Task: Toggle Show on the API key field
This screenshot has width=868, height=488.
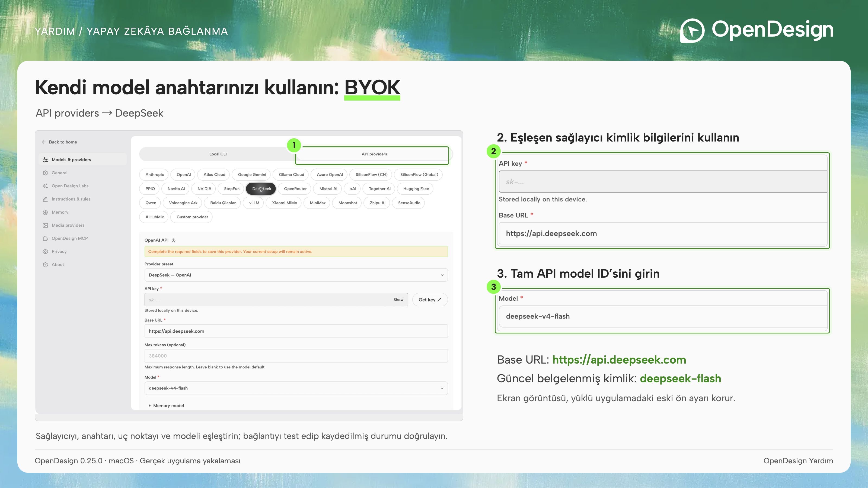Action: click(398, 300)
